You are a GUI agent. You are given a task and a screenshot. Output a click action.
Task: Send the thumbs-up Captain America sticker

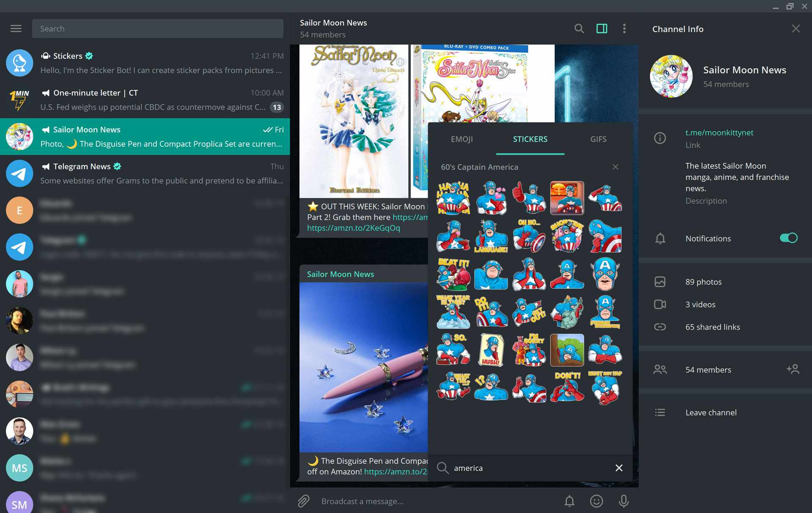coord(529,198)
